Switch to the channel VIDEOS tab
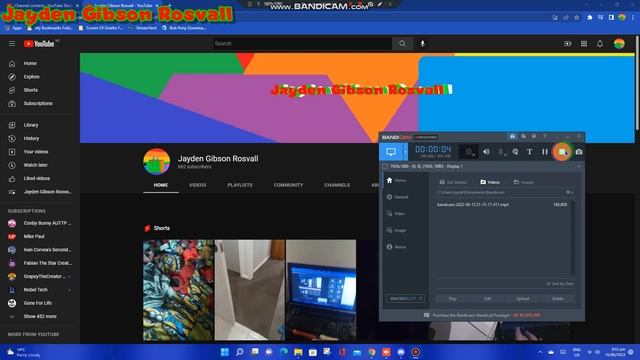640x360 pixels. click(198, 185)
